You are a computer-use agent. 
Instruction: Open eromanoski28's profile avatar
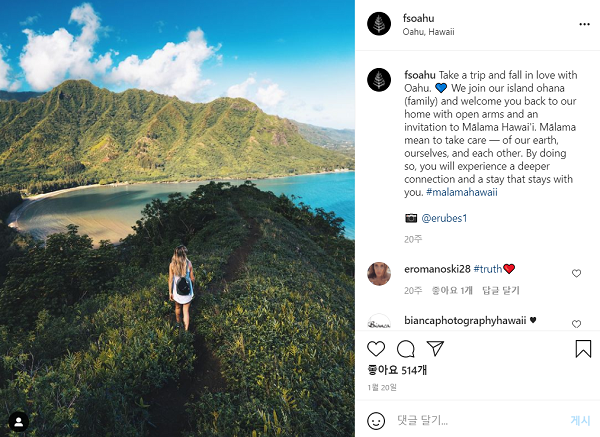pos(379,273)
